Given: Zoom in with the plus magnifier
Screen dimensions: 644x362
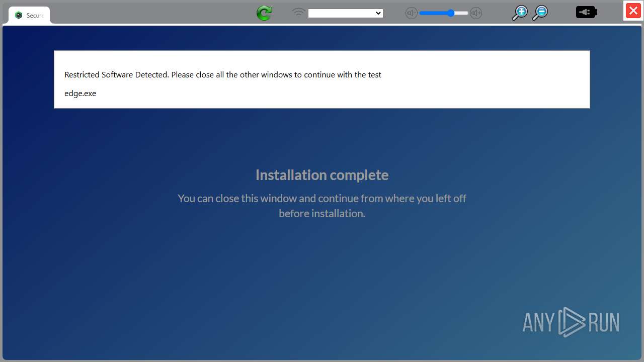Looking at the screenshot, I should (519, 14).
